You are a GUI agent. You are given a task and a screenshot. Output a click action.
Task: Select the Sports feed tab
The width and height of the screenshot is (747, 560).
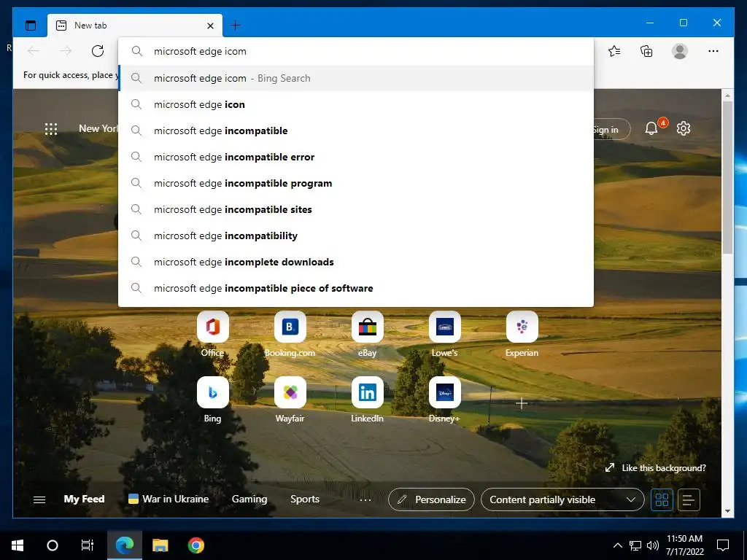coord(305,499)
